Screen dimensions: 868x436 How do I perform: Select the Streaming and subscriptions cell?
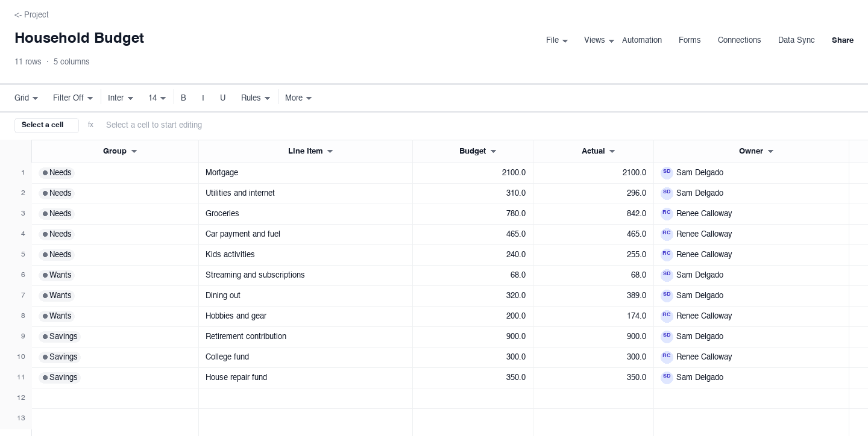point(306,275)
